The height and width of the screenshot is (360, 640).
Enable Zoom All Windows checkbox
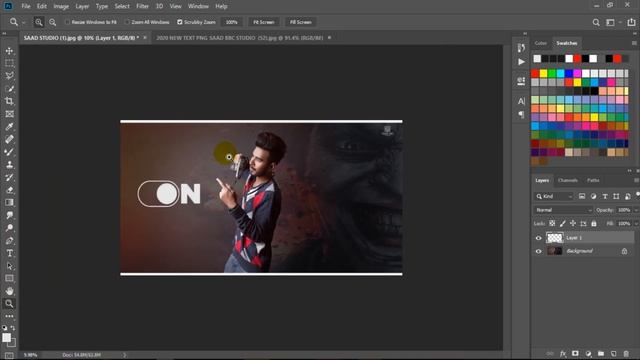click(x=127, y=22)
